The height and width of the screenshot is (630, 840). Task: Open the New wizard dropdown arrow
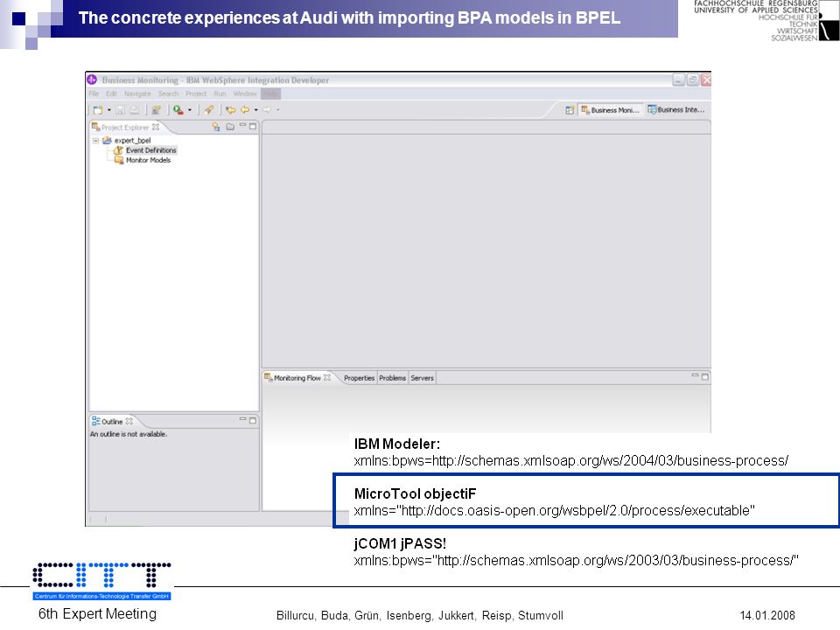pos(108,110)
